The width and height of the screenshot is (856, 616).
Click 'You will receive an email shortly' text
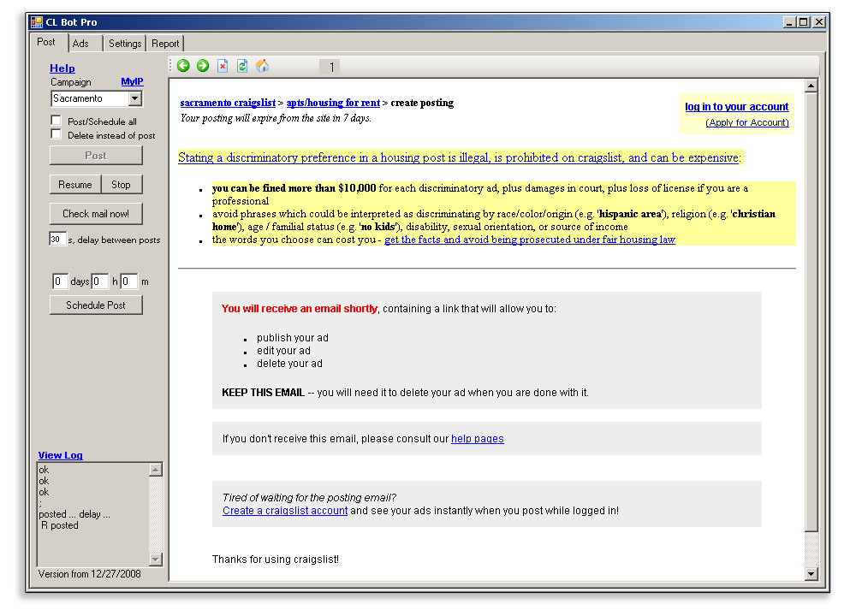point(299,308)
